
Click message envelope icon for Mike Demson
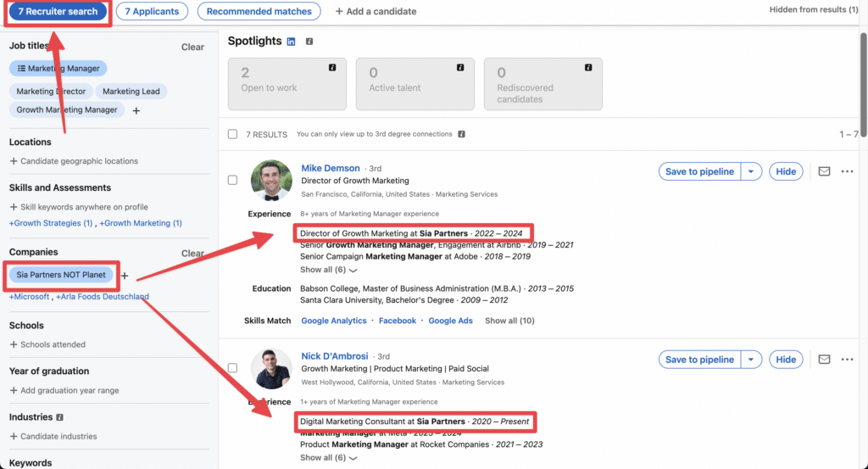[824, 171]
